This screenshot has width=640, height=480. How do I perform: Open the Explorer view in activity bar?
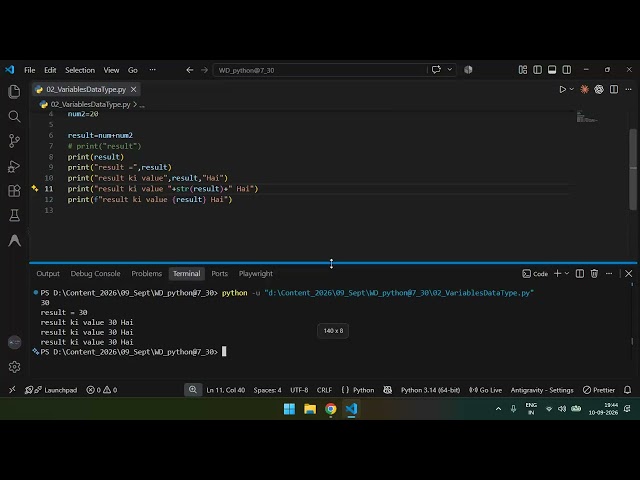[x=14, y=91]
